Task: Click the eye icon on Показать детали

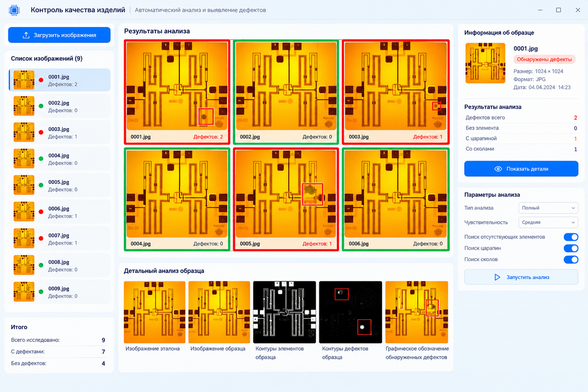Action: pos(498,169)
